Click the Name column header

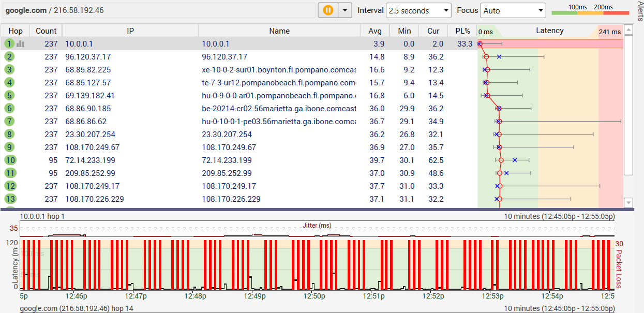(279, 31)
